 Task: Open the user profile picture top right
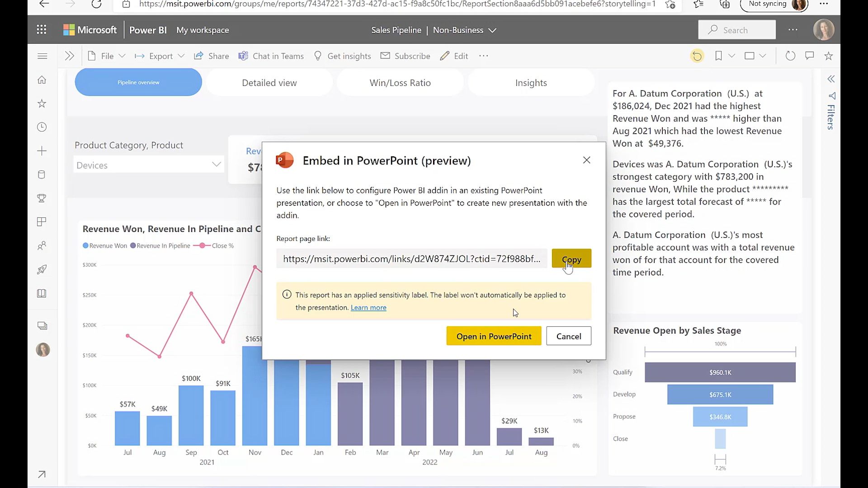click(x=824, y=30)
